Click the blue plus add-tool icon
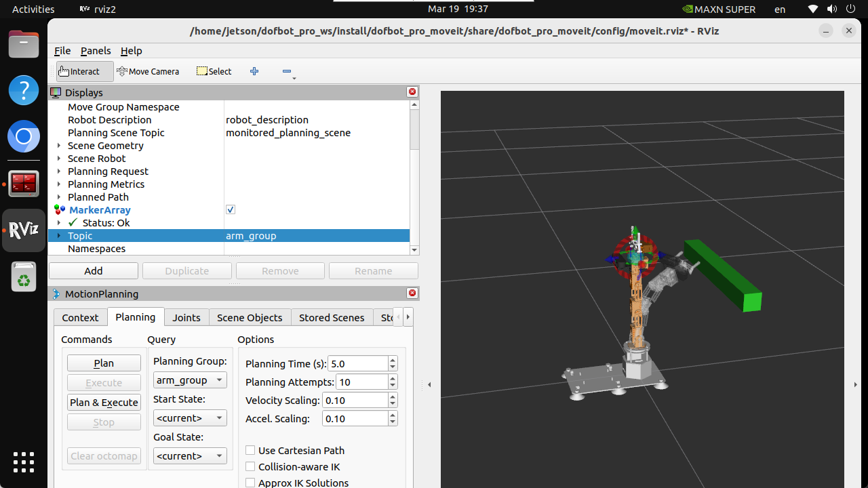This screenshot has width=868, height=488. click(254, 71)
